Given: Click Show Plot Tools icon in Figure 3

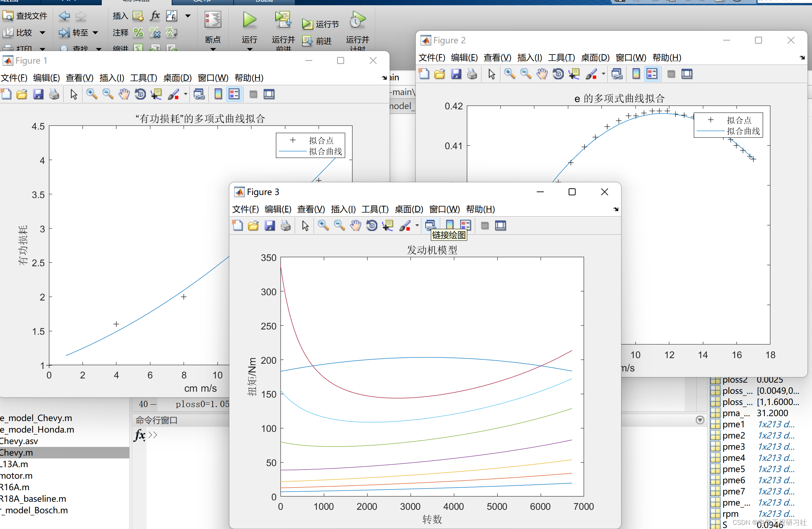Looking at the screenshot, I should pos(500,226).
